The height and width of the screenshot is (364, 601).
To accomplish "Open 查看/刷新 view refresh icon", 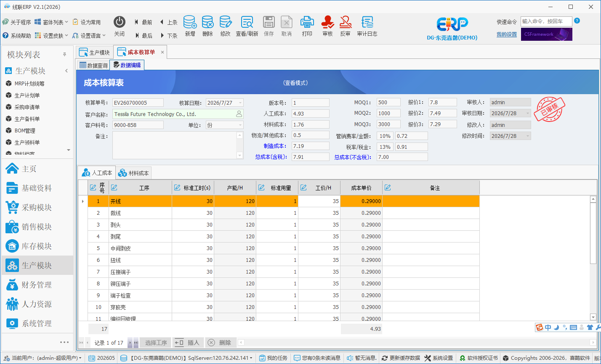I will [x=247, y=22].
